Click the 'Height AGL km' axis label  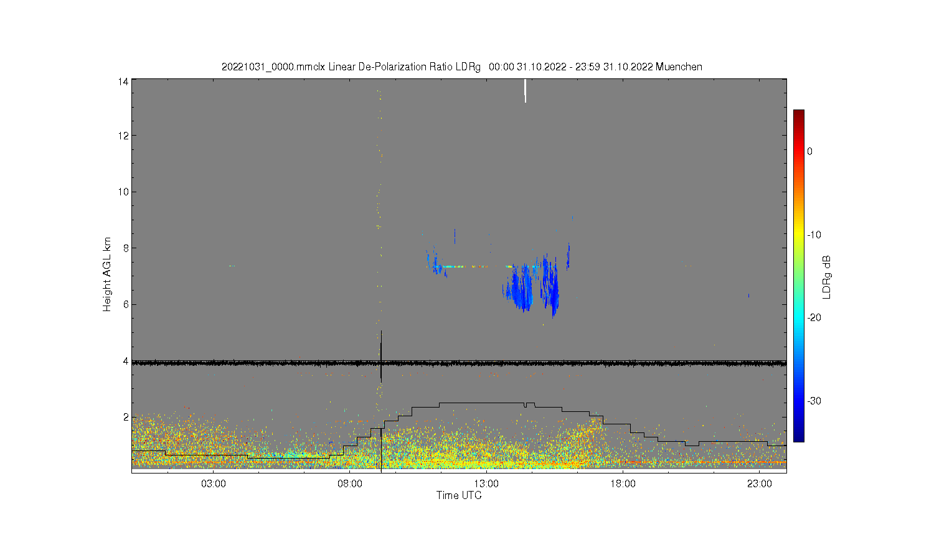pyautogui.click(x=107, y=274)
